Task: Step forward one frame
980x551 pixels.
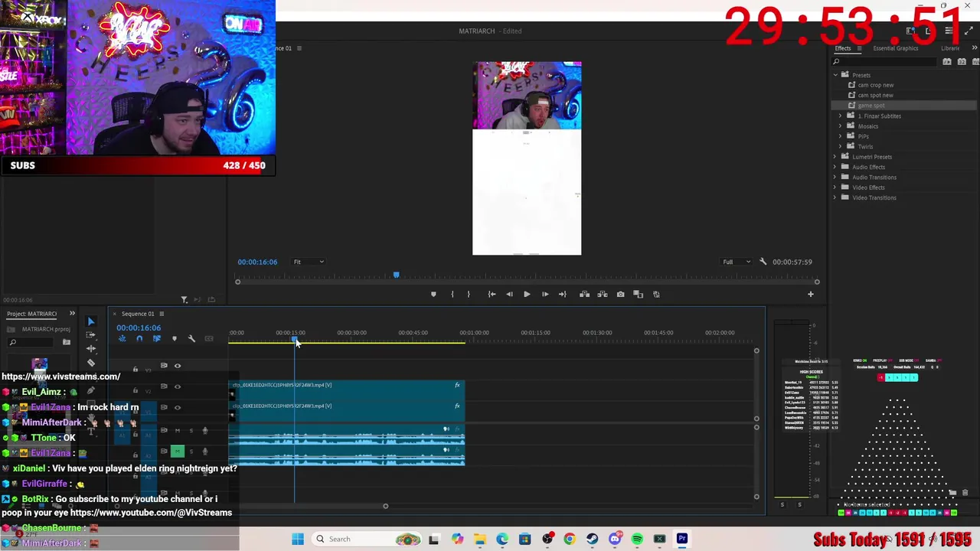Action: [x=545, y=294]
